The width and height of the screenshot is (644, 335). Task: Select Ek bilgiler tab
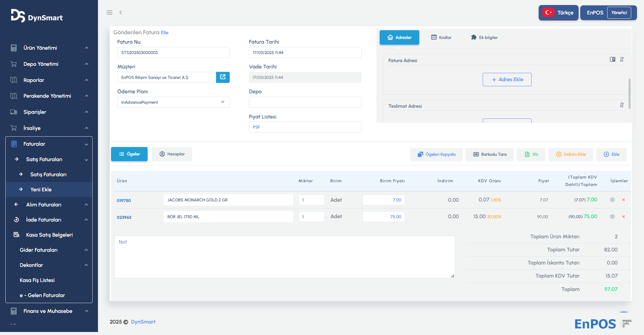[x=484, y=38]
